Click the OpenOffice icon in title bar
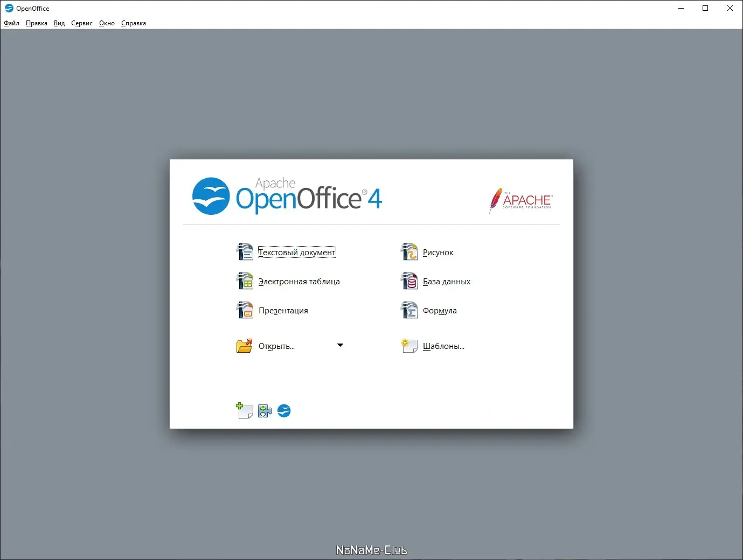This screenshot has height=560, width=743. pos(9,8)
